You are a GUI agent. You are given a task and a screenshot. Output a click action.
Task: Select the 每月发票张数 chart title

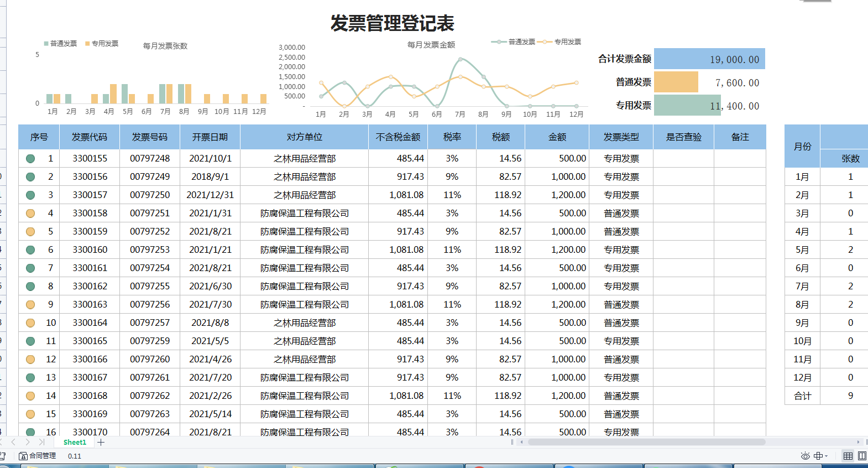point(165,46)
